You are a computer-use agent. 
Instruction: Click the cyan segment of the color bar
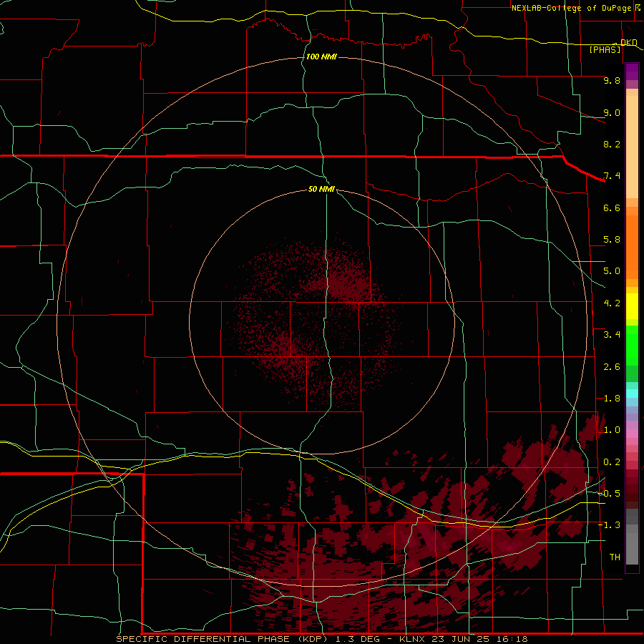tap(632, 394)
